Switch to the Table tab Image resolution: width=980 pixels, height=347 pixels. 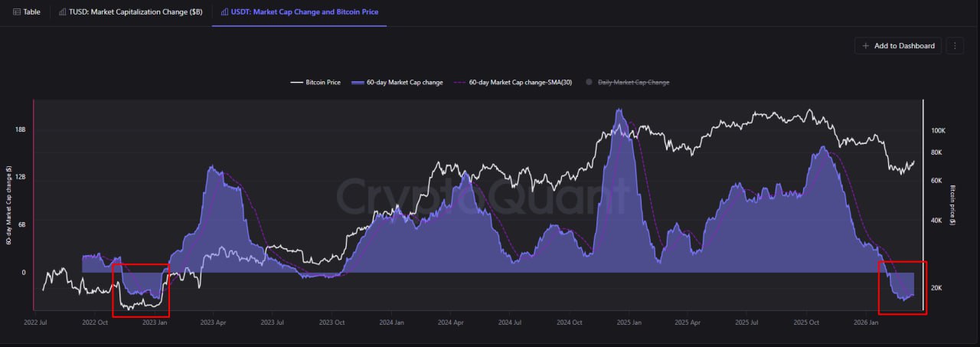coord(31,12)
